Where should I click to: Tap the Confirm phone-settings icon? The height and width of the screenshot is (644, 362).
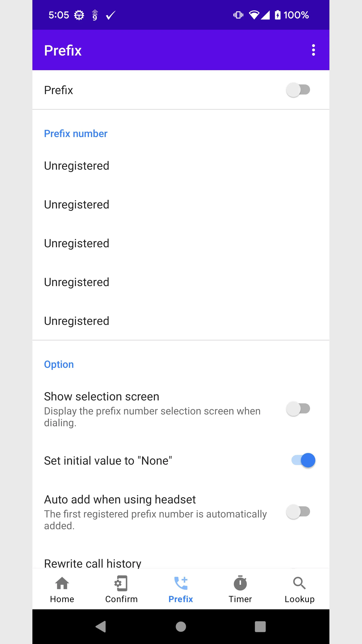pos(121,583)
